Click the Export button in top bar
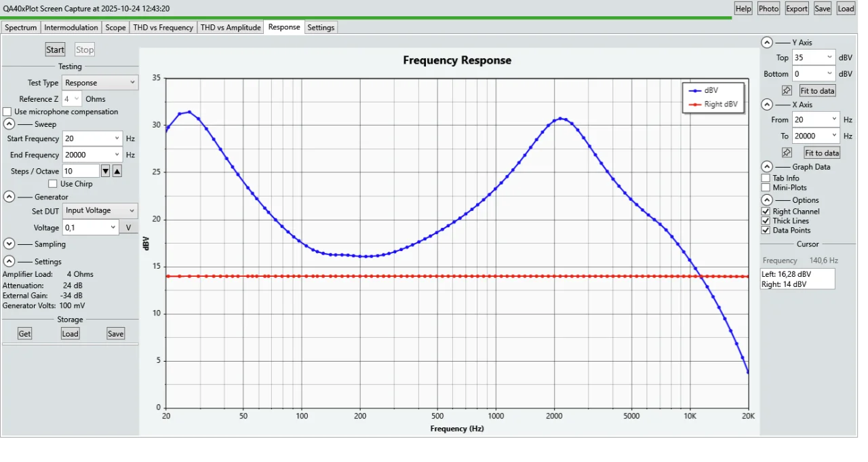 [x=796, y=8]
